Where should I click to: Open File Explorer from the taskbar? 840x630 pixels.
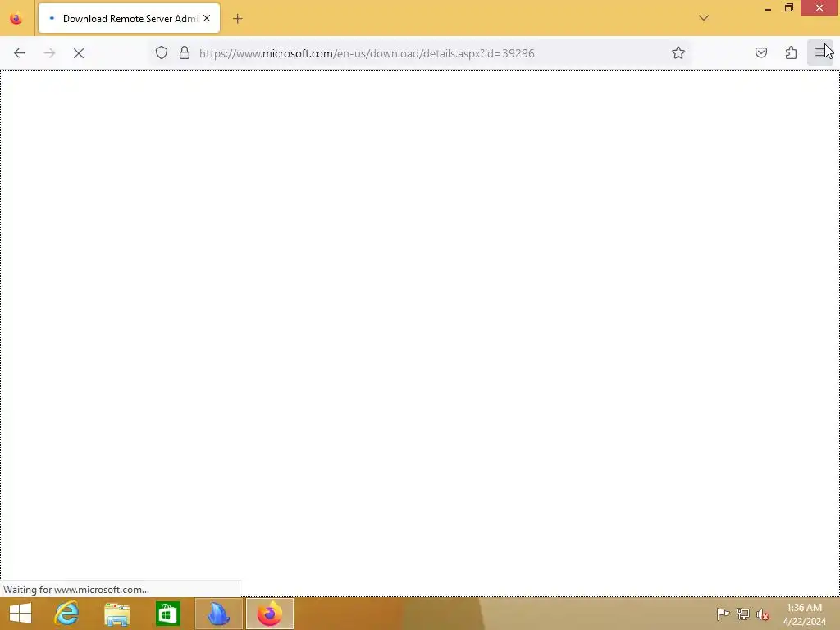click(116, 614)
